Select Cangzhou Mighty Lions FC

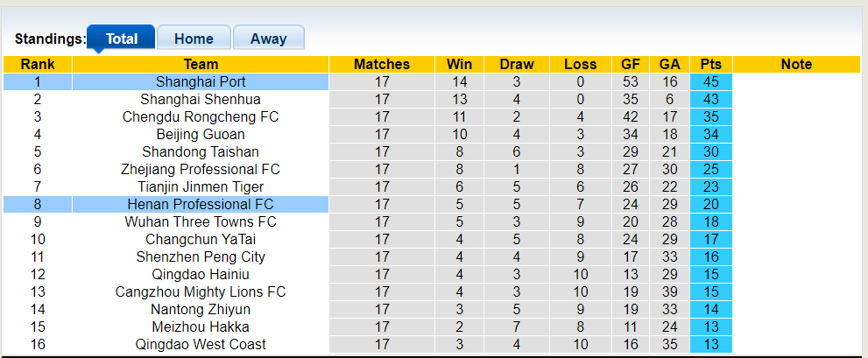pos(201,291)
